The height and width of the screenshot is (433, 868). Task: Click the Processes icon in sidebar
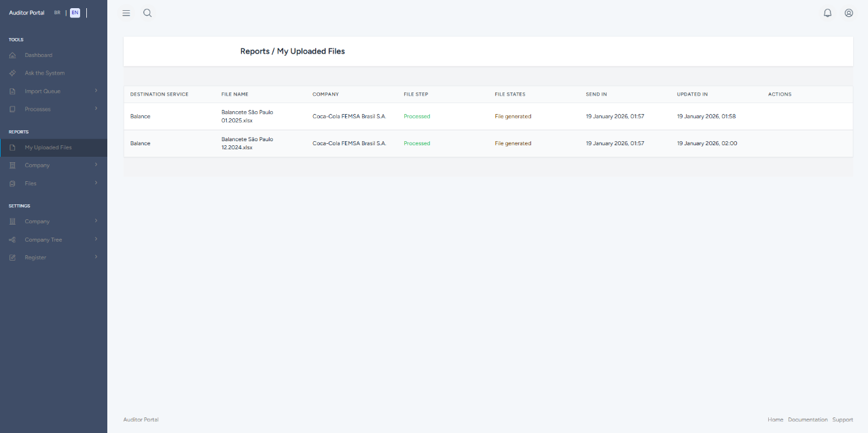coord(12,109)
